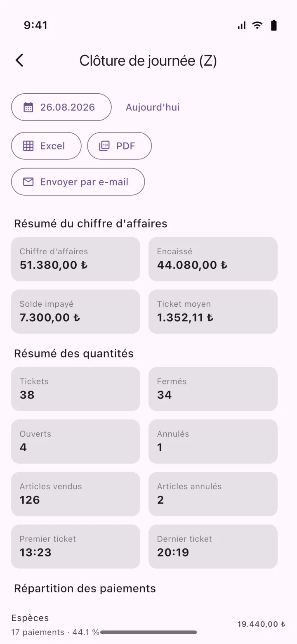This screenshot has width=297, height=644.
Task: Jump to Aujourd'hui
Action: pos(153,107)
